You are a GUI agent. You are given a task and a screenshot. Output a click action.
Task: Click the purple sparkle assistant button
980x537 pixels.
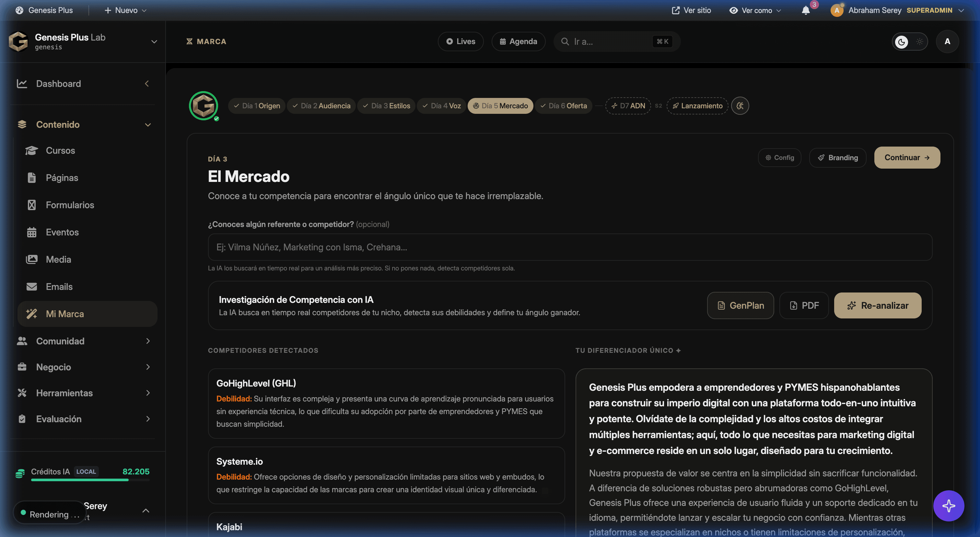(949, 506)
